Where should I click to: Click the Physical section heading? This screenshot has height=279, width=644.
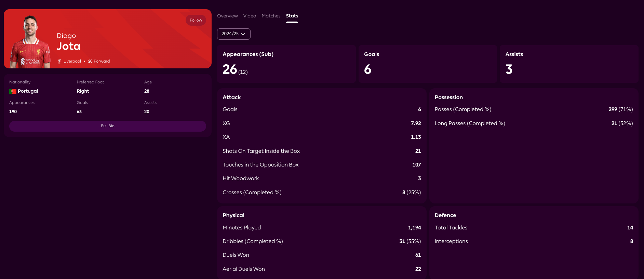pyautogui.click(x=233, y=215)
